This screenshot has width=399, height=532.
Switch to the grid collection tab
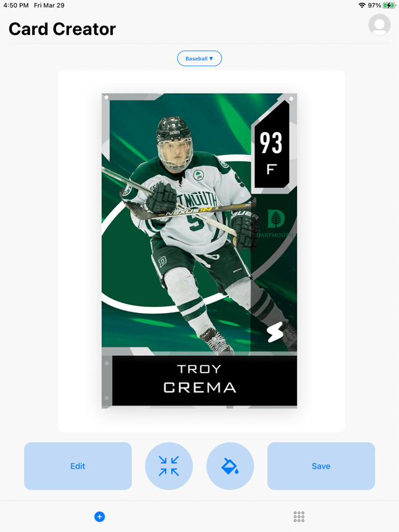coord(299,516)
